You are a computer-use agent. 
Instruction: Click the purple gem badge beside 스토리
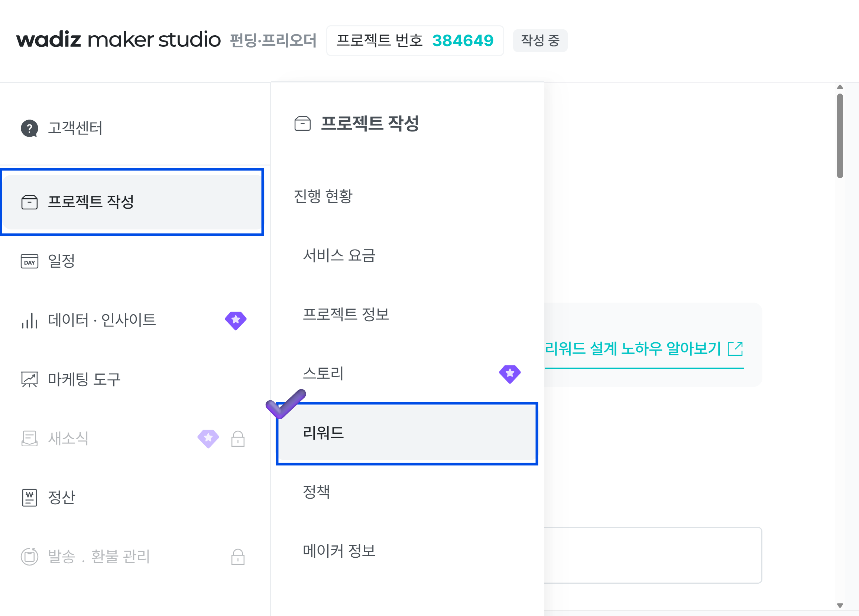509,374
